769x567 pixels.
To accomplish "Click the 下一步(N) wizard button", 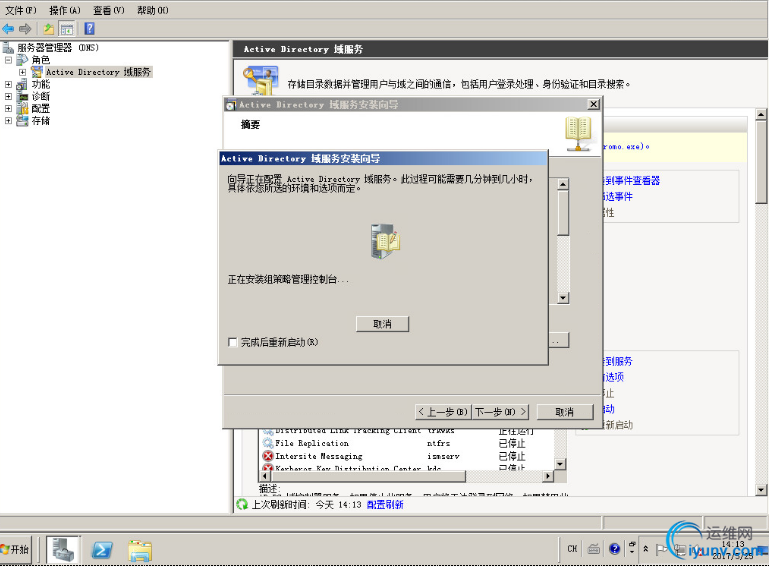I will [x=500, y=412].
